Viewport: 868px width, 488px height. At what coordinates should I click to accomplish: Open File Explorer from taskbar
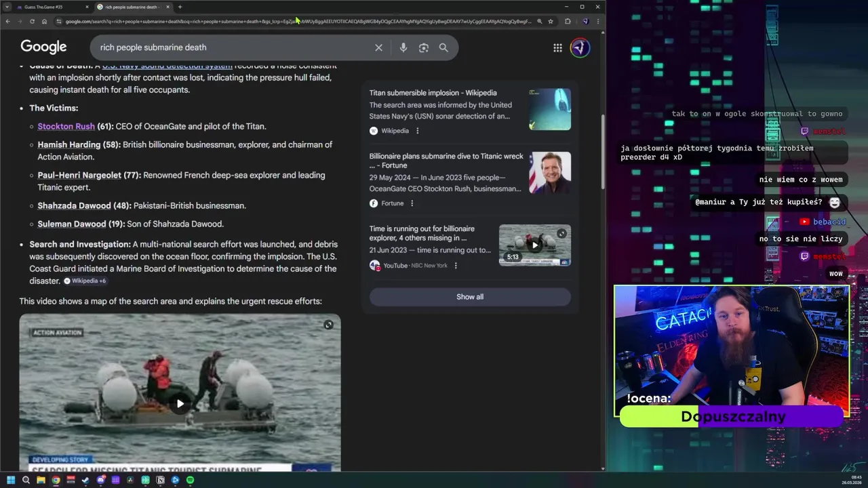coord(41,480)
